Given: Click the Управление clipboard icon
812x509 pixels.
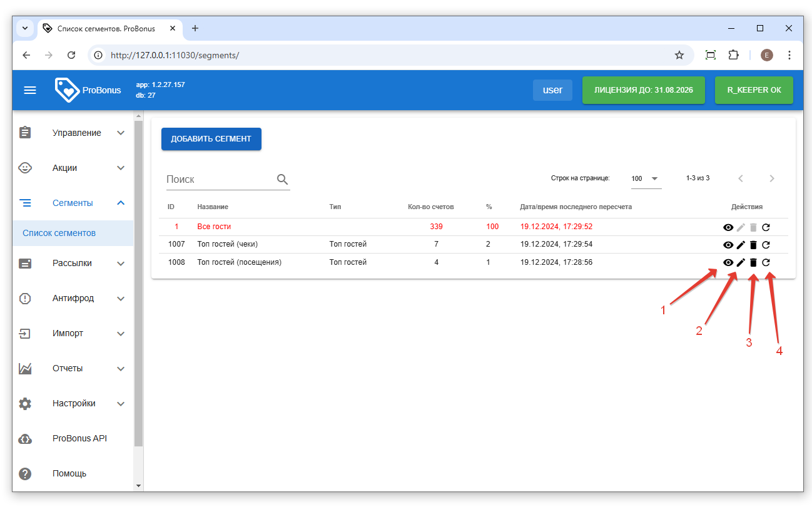Looking at the screenshot, I should coord(25,133).
